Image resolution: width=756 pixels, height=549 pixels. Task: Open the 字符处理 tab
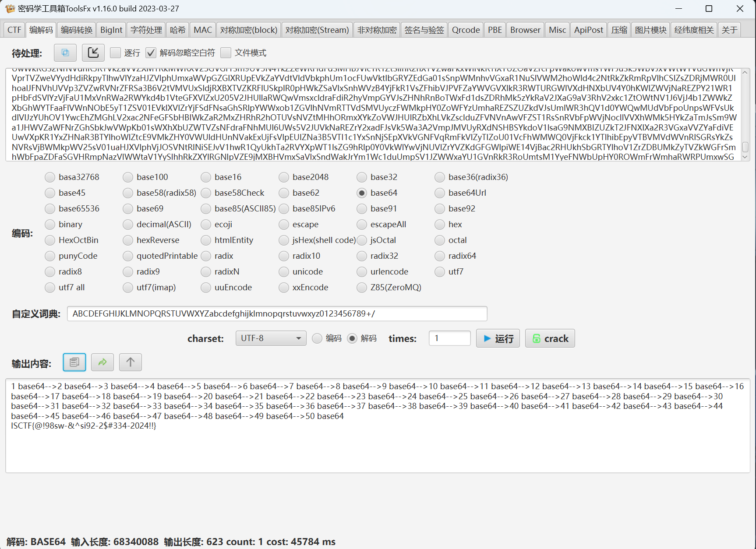[146, 30]
